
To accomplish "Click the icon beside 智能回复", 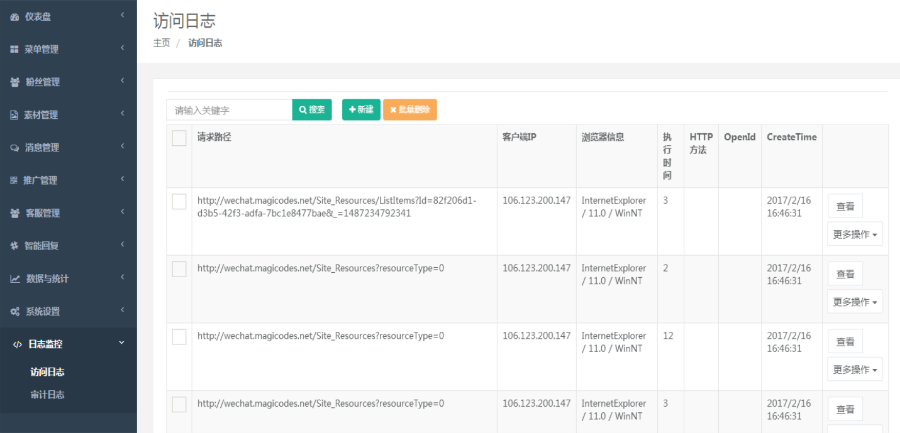I will pos(14,246).
